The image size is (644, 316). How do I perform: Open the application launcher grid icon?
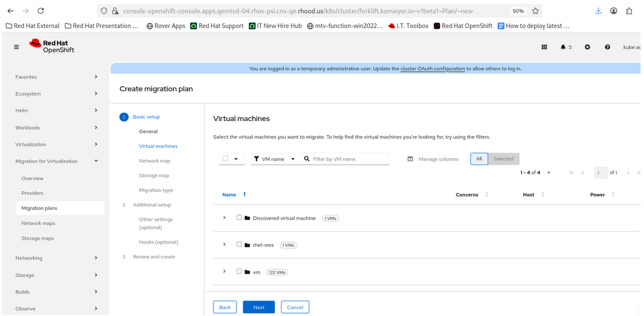[x=544, y=47]
